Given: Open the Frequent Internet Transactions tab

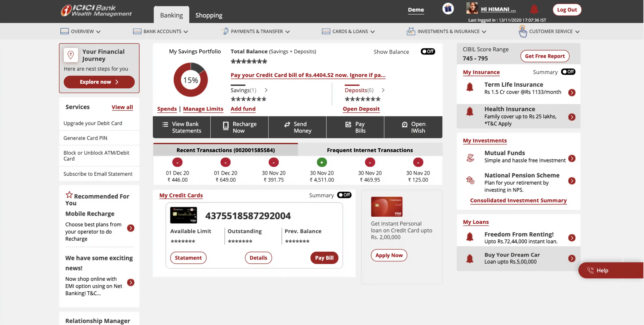Looking at the screenshot, I should coord(370,150).
